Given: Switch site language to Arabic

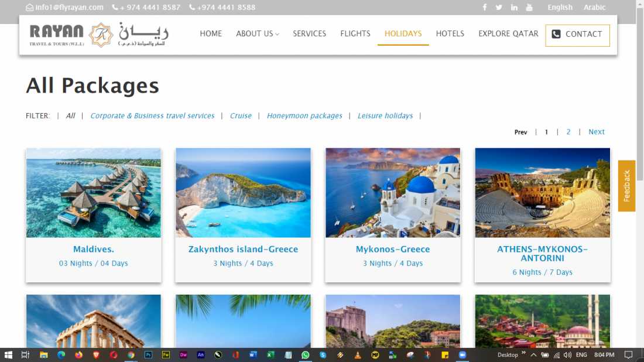Looking at the screenshot, I should click(x=594, y=8).
